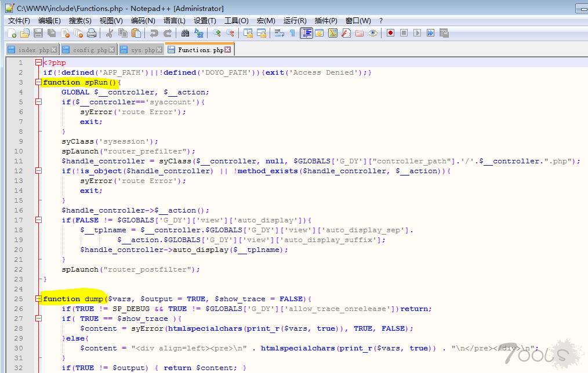Screen dimensions: 588x373
Task: Click the text syClass('sysession');
Action: pos(110,141)
